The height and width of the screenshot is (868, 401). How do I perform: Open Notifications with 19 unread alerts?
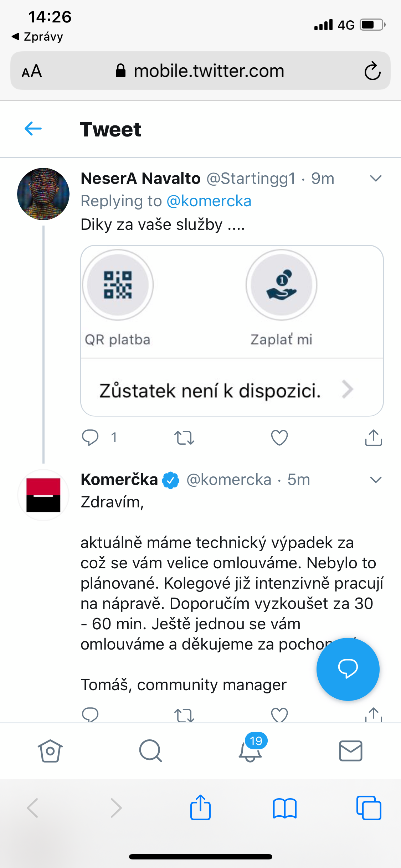coord(251,752)
